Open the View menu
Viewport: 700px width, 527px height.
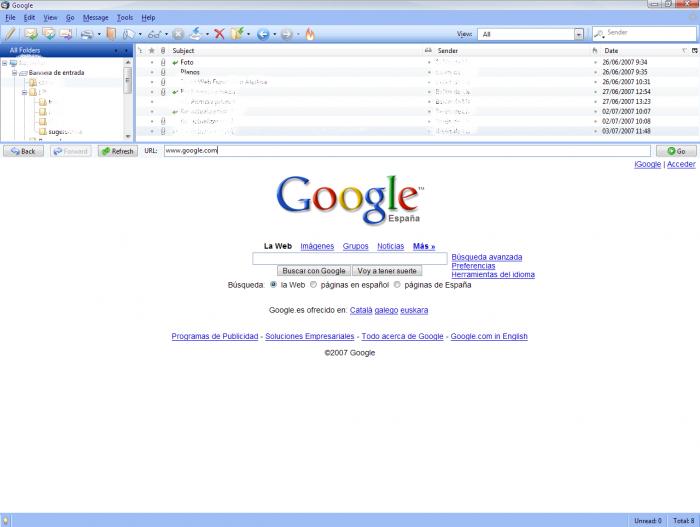50,17
